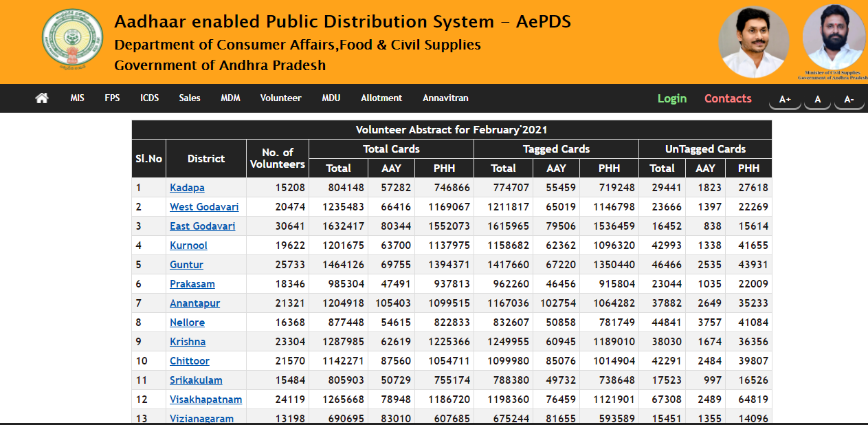Screen dimensions: 868x425
Task: Click the green Login link
Action: pos(672,98)
